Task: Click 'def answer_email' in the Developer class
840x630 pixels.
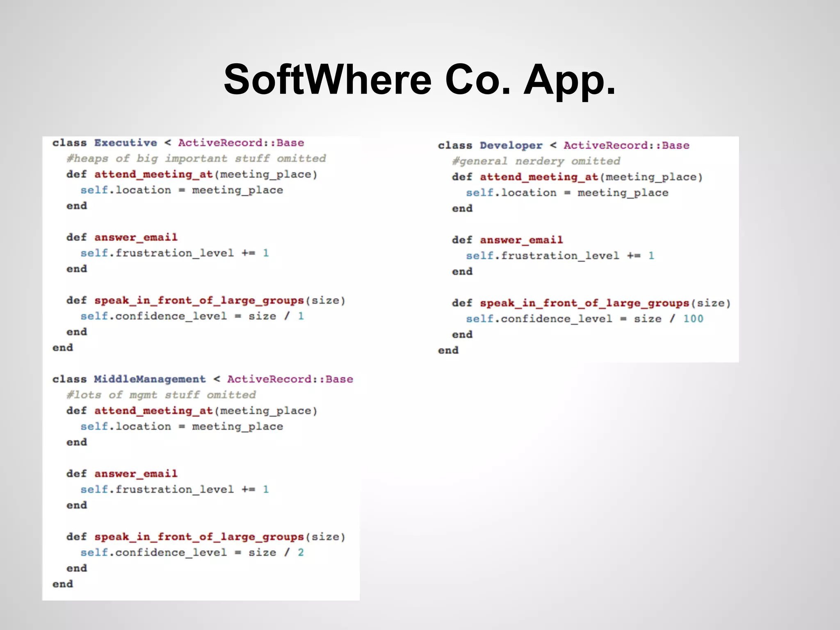Action: 508,240
